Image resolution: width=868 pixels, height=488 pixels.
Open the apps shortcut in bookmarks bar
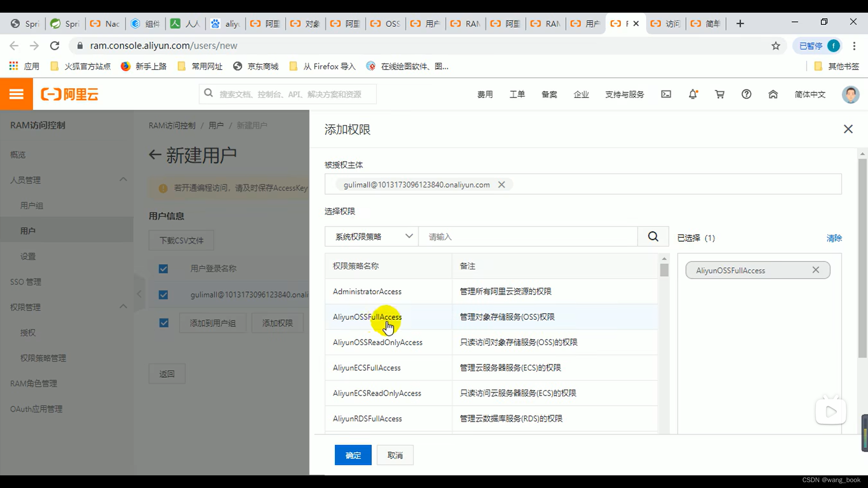[25, 66]
